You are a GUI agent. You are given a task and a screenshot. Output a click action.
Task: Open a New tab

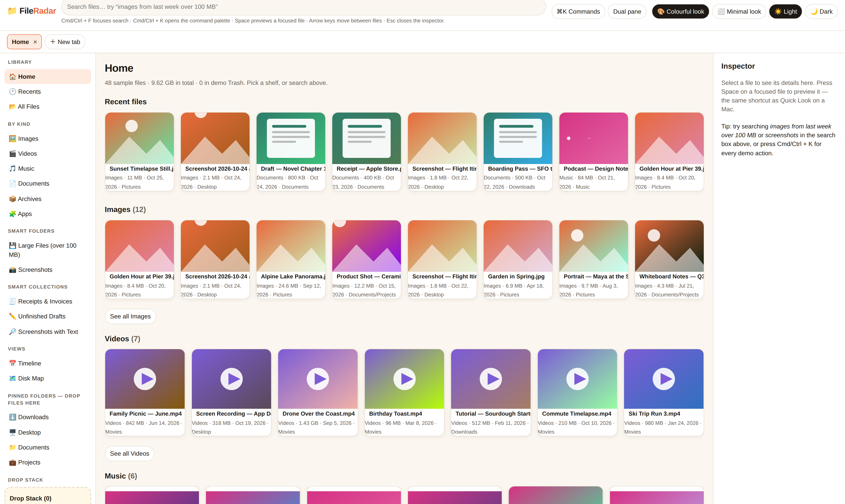(x=65, y=42)
